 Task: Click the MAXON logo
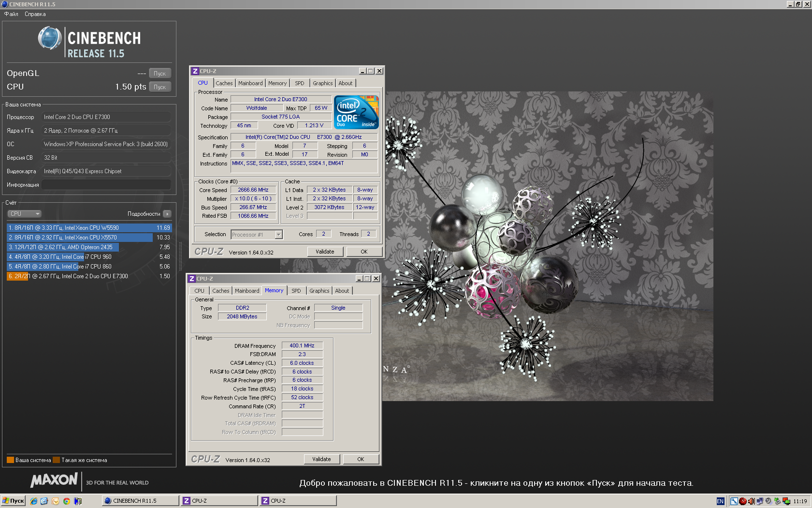click(x=54, y=480)
